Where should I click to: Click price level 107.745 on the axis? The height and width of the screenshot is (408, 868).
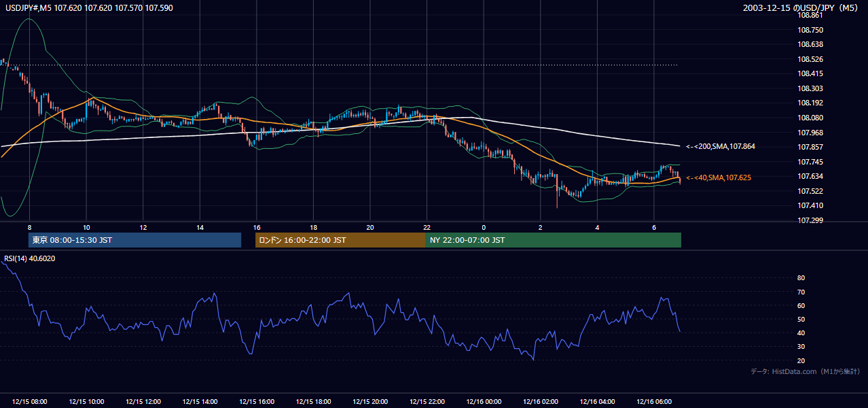pos(810,162)
